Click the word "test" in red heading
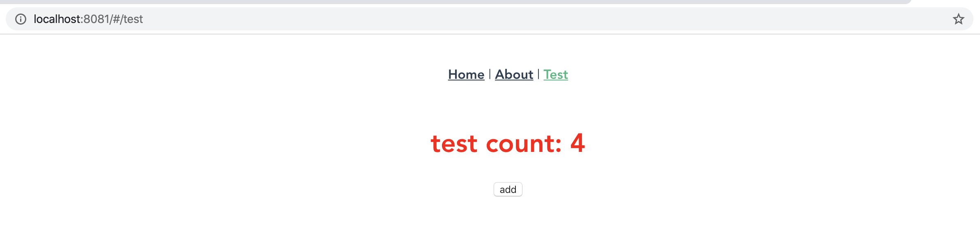The image size is (980, 234). click(454, 144)
